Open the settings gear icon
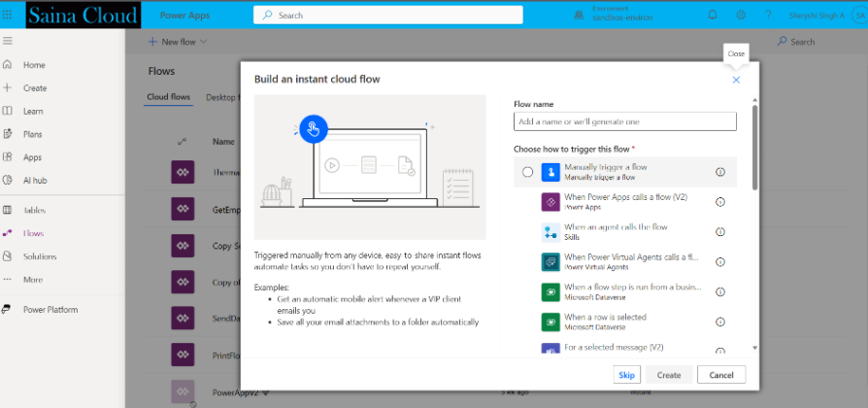The image size is (868, 408). pyautogui.click(x=741, y=15)
